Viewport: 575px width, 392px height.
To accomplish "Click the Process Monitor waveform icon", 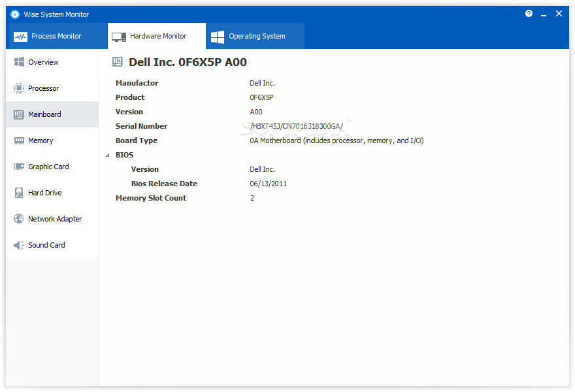I will [x=20, y=37].
